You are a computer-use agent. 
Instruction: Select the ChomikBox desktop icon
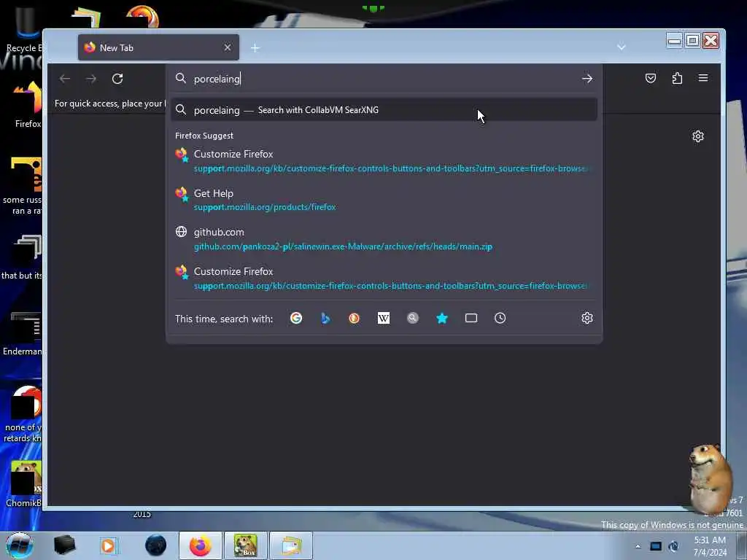coord(24,483)
